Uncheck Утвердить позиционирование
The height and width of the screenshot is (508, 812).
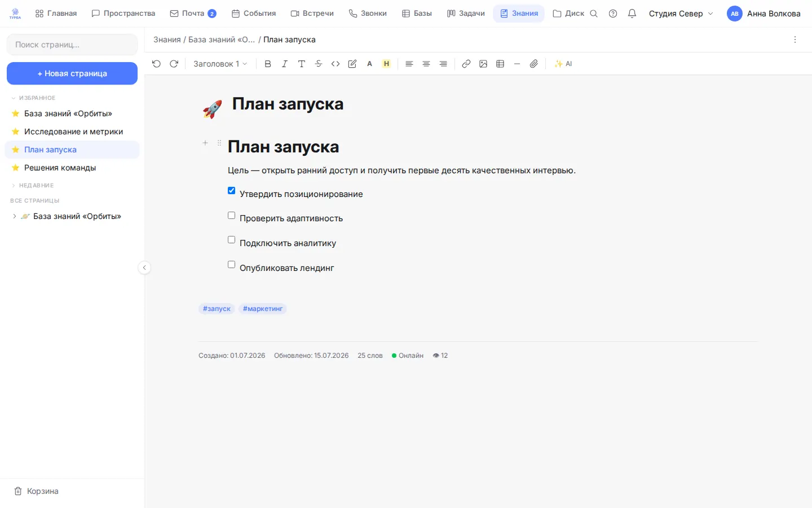tap(231, 191)
